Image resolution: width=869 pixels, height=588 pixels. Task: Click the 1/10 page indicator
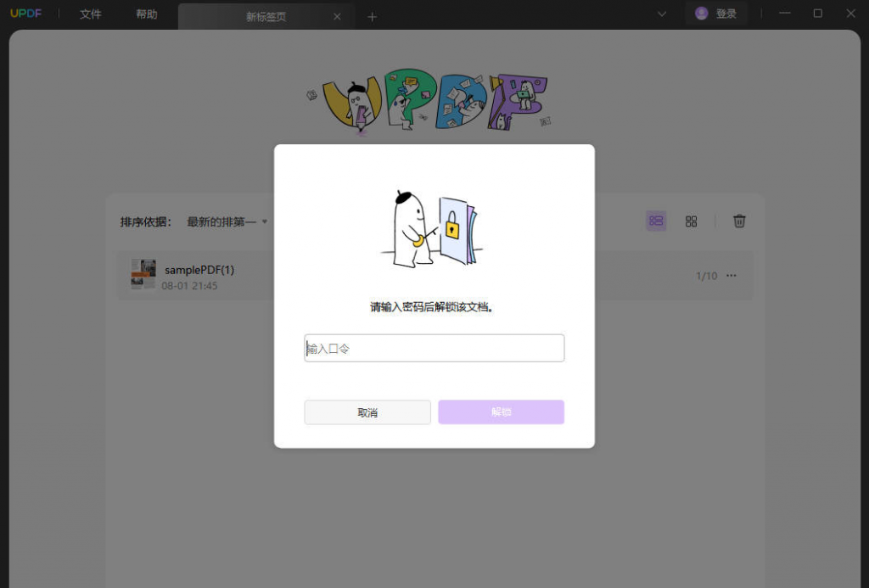[707, 276]
